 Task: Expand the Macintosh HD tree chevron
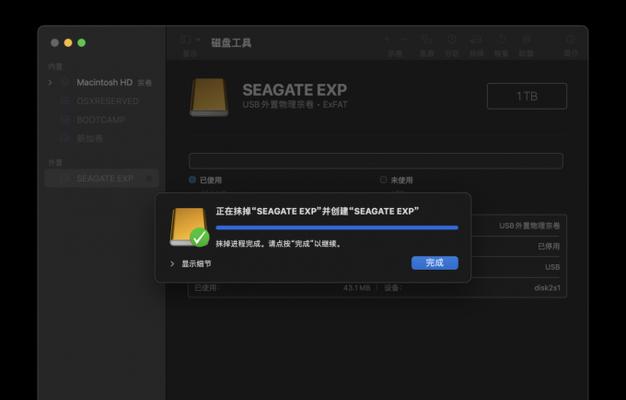click(x=50, y=83)
